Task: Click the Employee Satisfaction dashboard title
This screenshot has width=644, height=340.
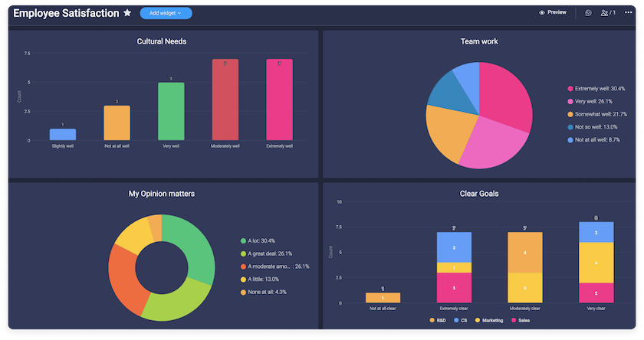Action: click(x=66, y=13)
